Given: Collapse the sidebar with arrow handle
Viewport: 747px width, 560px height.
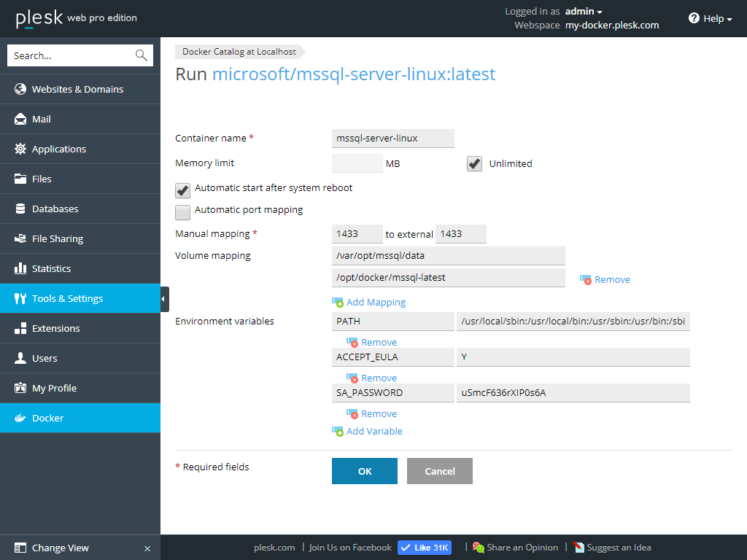Looking at the screenshot, I should tap(164, 299).
